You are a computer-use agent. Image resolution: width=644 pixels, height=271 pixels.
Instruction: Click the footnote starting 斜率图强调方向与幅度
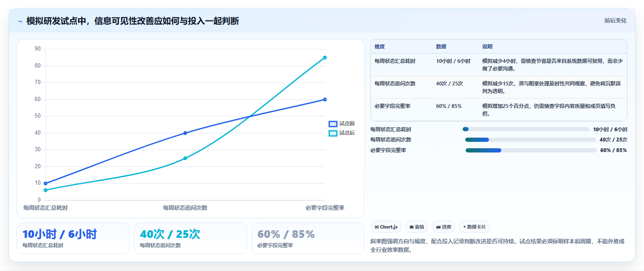[497, 246]
